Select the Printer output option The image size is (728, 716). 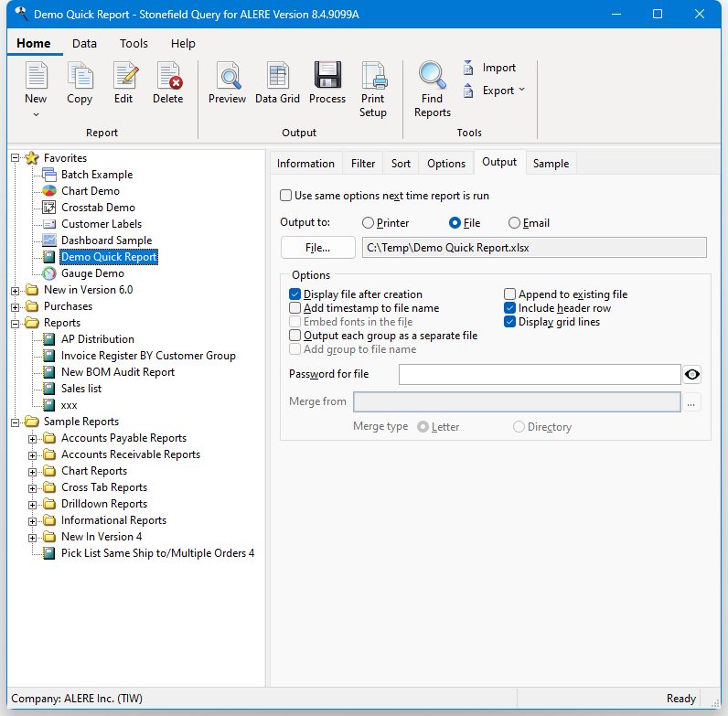[368, 223]
